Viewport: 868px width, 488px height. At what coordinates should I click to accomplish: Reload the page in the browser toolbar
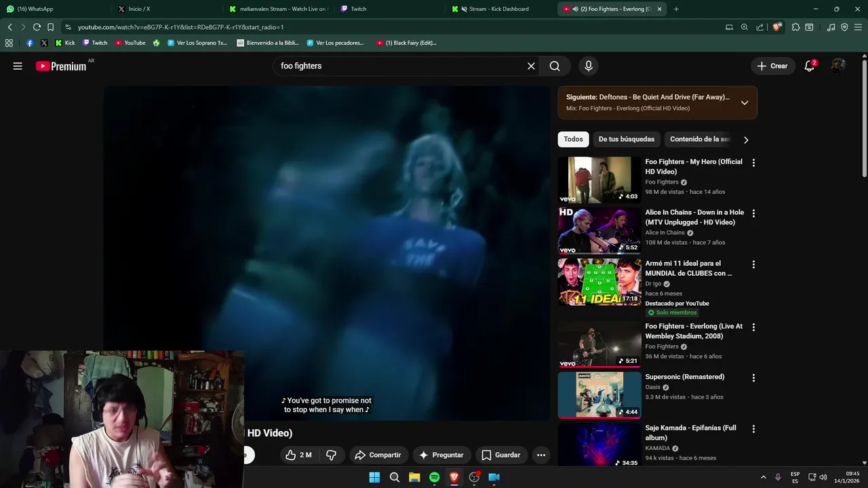point(37,27)
